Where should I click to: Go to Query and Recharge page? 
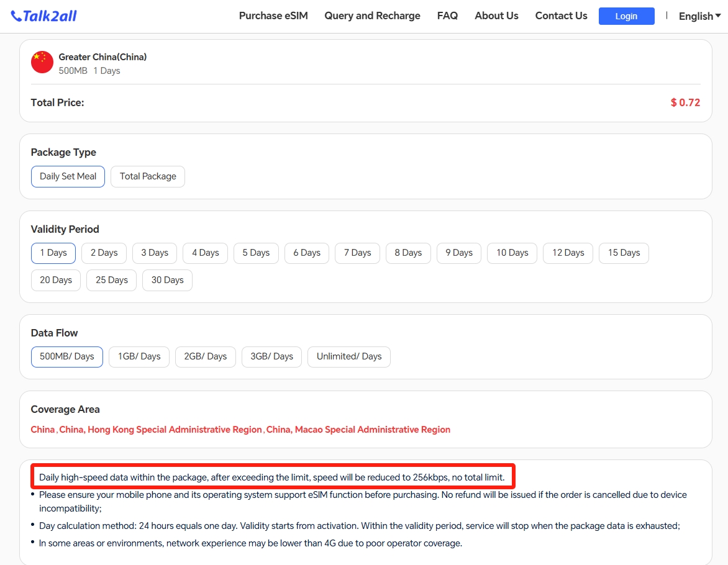pos(372,16)
